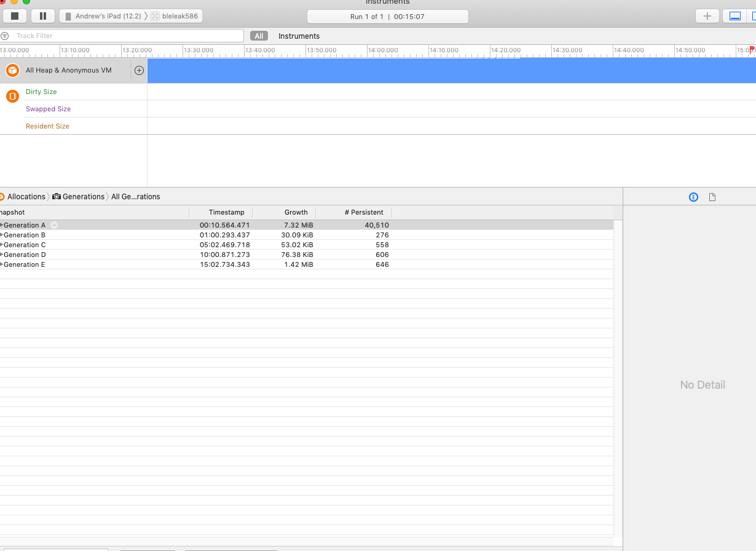This screenshot has width=756, height=551.
Task: Click the Run 1 of 1 timer display
Action: click(x=387, y=17)
